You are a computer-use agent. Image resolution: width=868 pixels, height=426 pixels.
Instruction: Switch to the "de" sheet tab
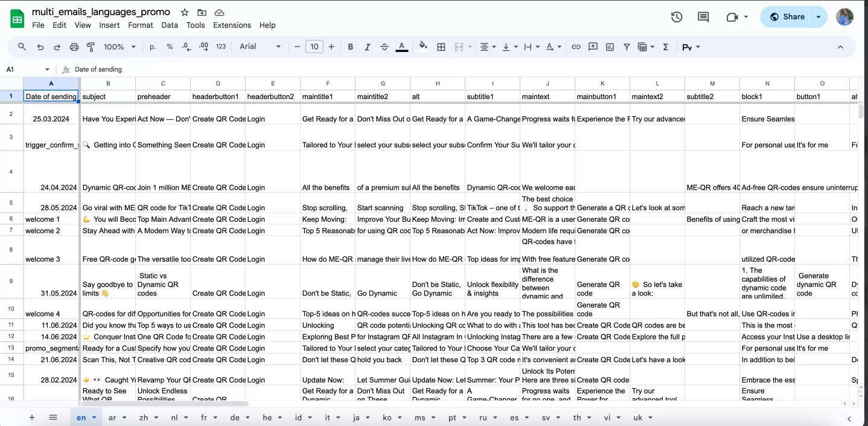tap(238, 418)
